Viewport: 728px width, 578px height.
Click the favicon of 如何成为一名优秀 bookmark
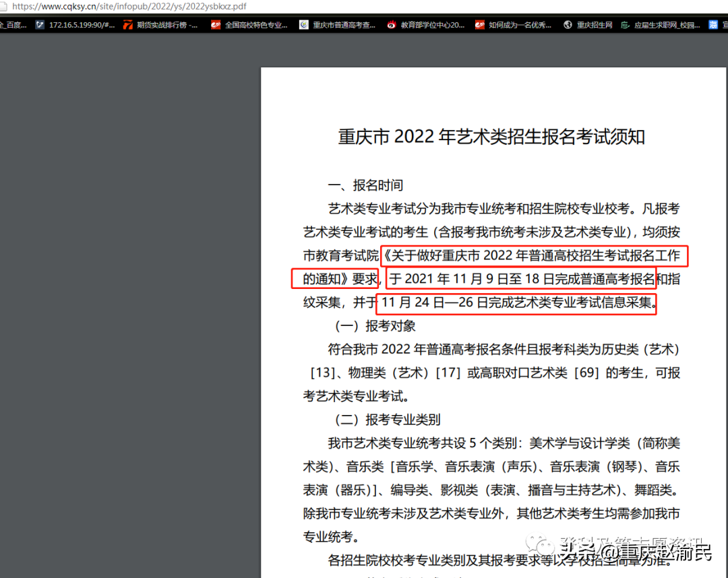(x=480, y=25)
